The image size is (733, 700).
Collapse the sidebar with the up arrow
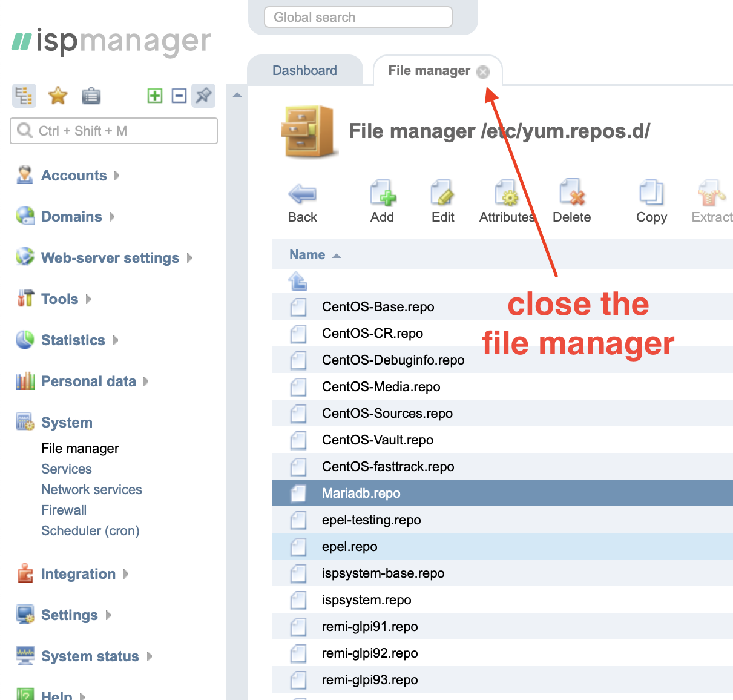237,95
